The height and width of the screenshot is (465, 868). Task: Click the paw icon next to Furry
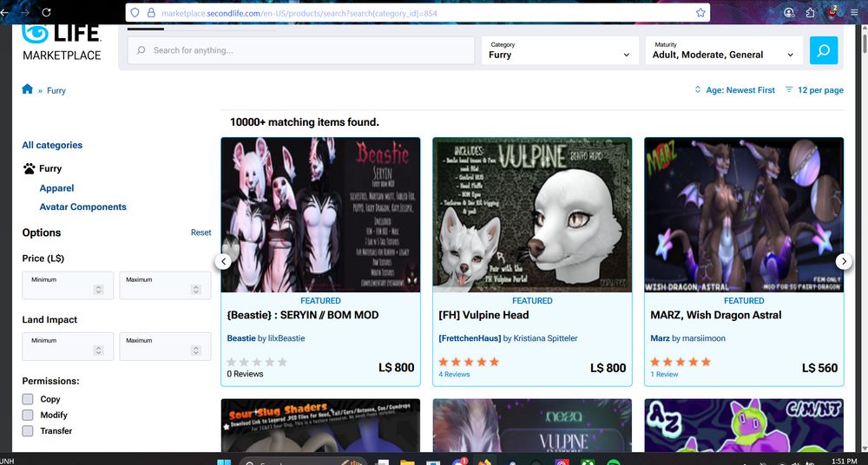(30, 168)
